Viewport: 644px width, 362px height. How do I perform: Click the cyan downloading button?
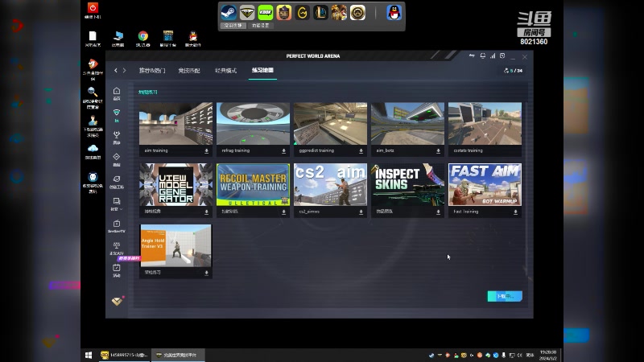tap(505, 296)
